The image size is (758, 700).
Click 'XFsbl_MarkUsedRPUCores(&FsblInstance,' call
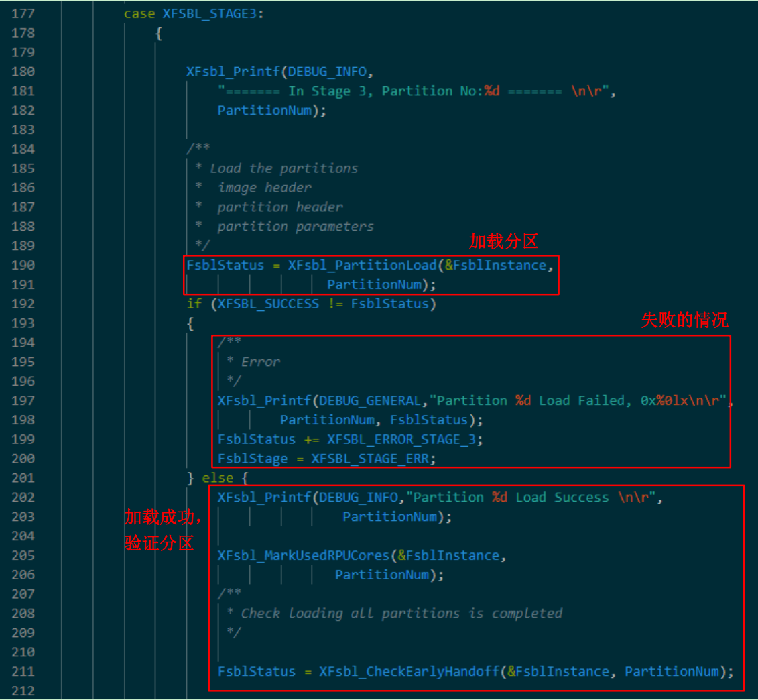coord(362,555)
